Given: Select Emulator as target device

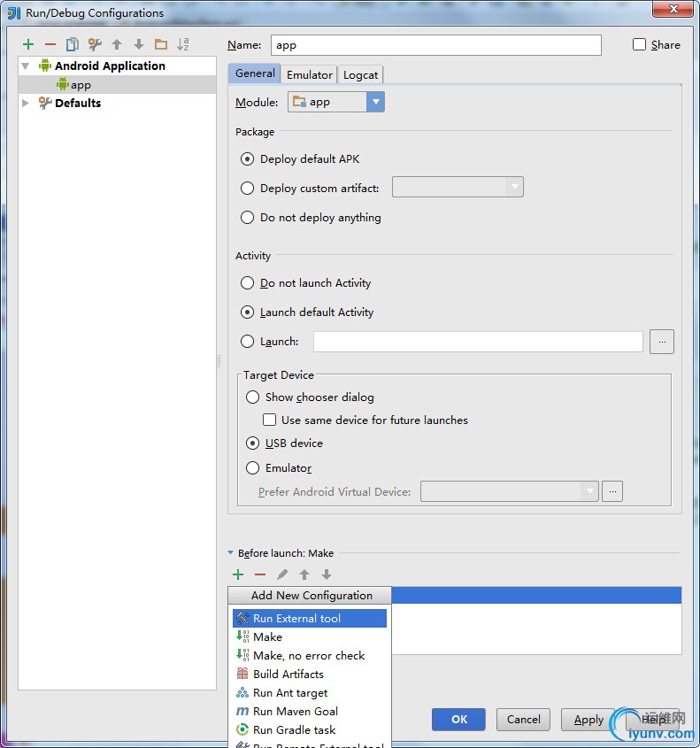Looking at the screenshot, I should tap(252, 467).
